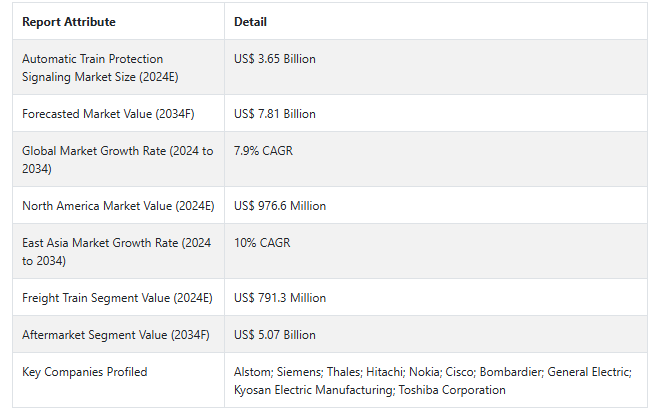Click the Detail column header

250,22
